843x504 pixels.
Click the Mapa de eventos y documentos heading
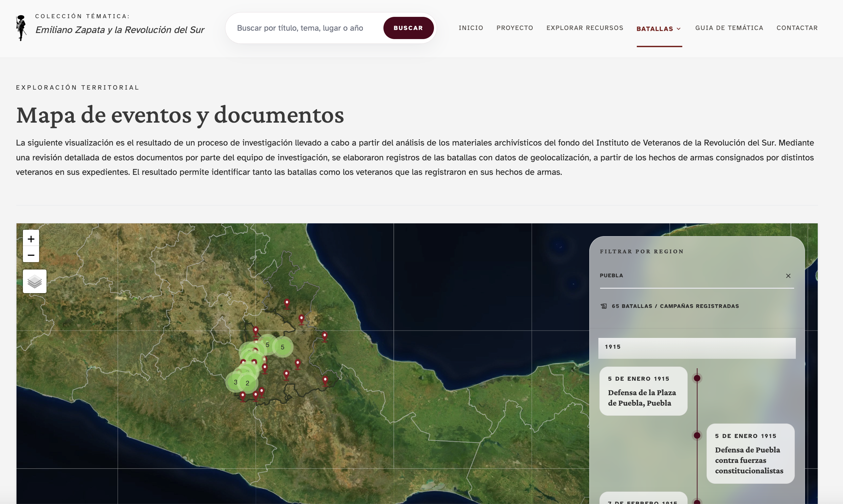click(x=180, y=115)
